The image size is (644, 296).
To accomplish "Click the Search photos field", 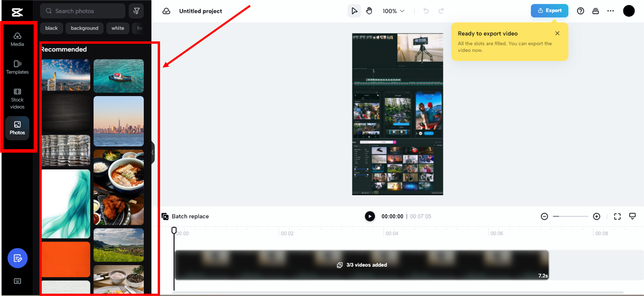I will click(x=83, y=11).
